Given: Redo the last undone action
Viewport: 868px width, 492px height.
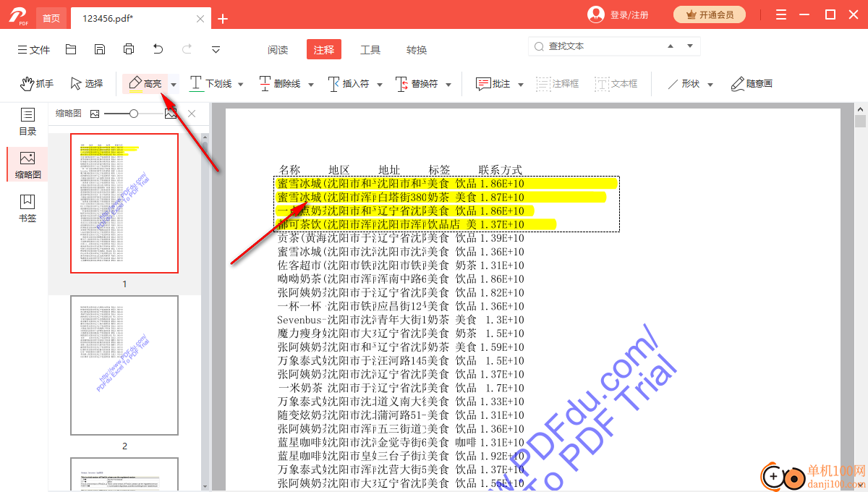Looking at the screenshot, I should point(187,49).
